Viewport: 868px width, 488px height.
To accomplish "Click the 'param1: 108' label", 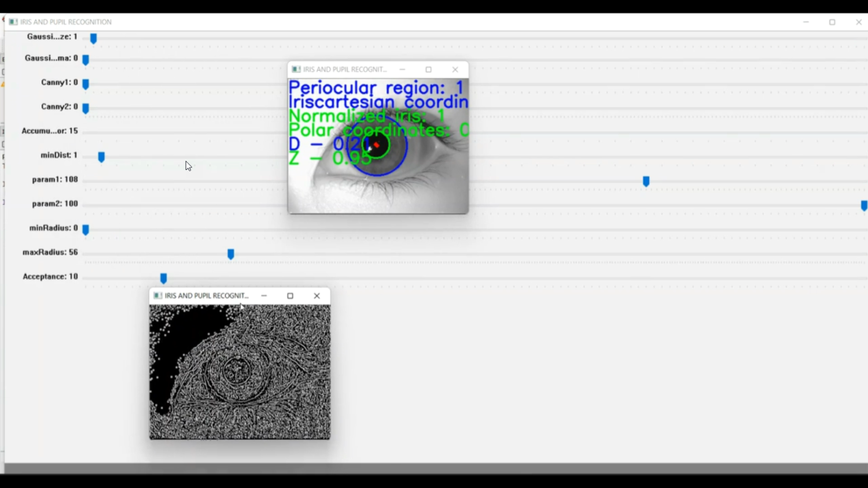I will pyautogui.click(x=55, y=179).
